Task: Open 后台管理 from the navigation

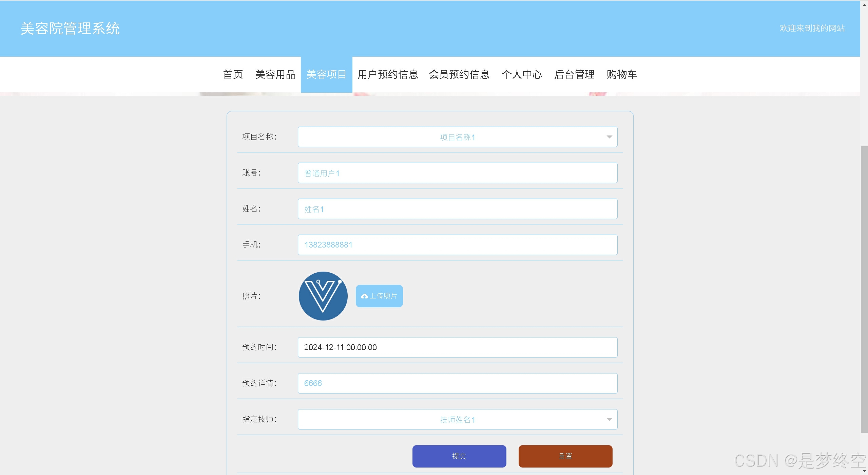Action: 574,74
